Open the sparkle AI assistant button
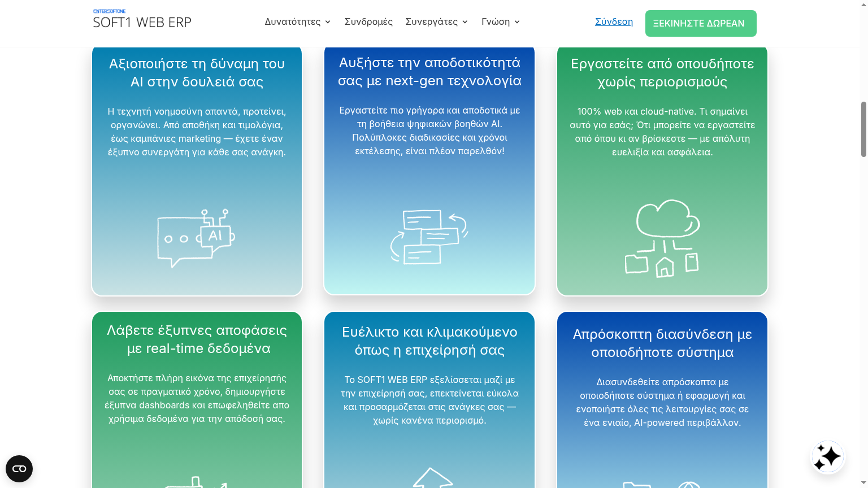Screen dimensions: 868x488 coord(828,456)
